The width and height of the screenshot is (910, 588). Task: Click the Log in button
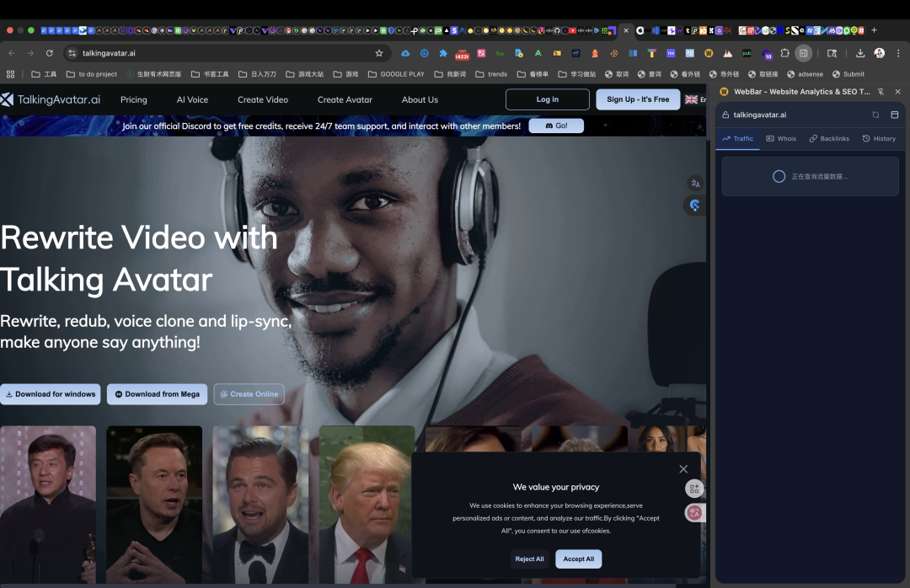tap(548, 99)
